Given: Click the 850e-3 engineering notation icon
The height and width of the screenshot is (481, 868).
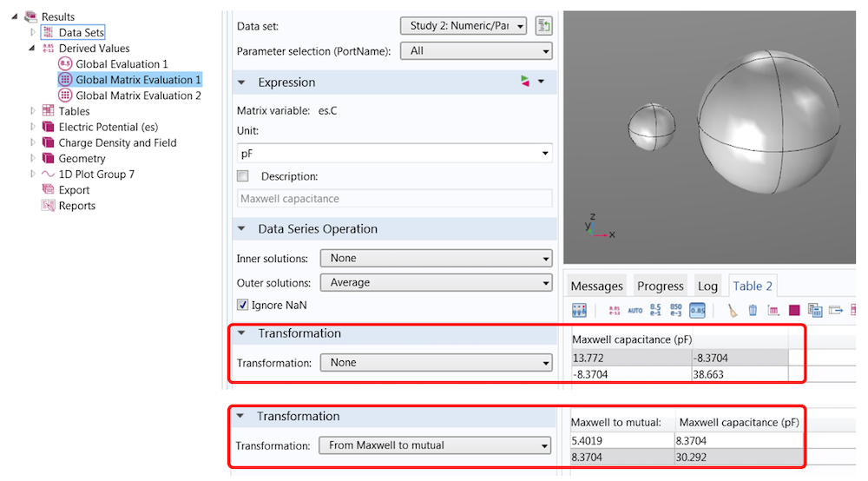Looking at the screenshot, I should point(676,310).
